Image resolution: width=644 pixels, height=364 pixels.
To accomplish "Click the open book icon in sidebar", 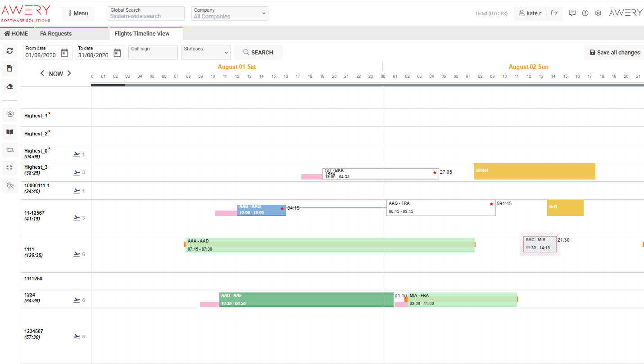I will point(10,132).
